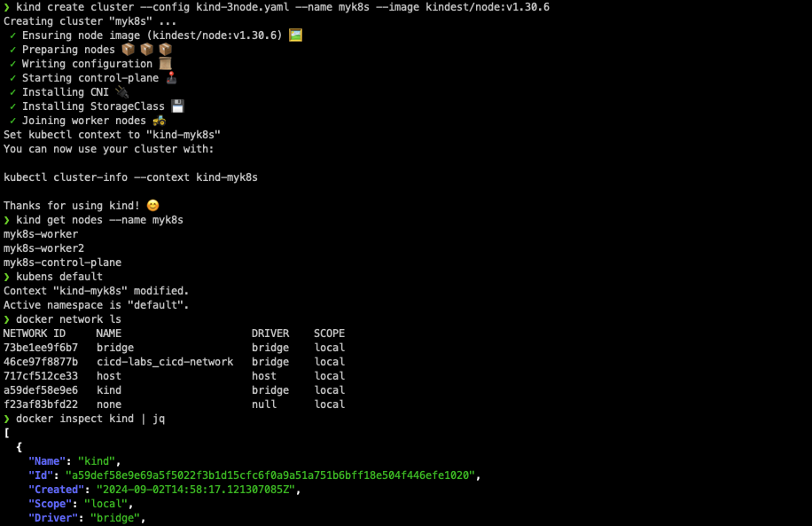Click the joystick emoji after Starting control-plane
Image resolution: width=812 pixels, height=526 pixels.
click(x=171, y=78)
